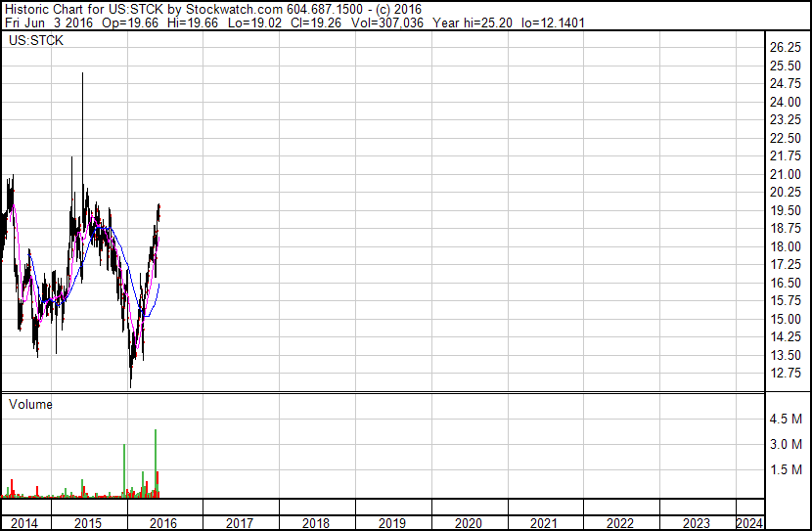
Task: Click the 2020 year marker
Action: pyautogui.click(x=469, y=523)
